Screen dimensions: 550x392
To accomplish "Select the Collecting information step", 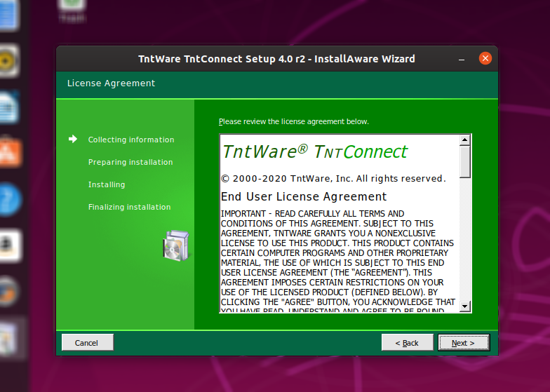I will (x=131, y=140).
